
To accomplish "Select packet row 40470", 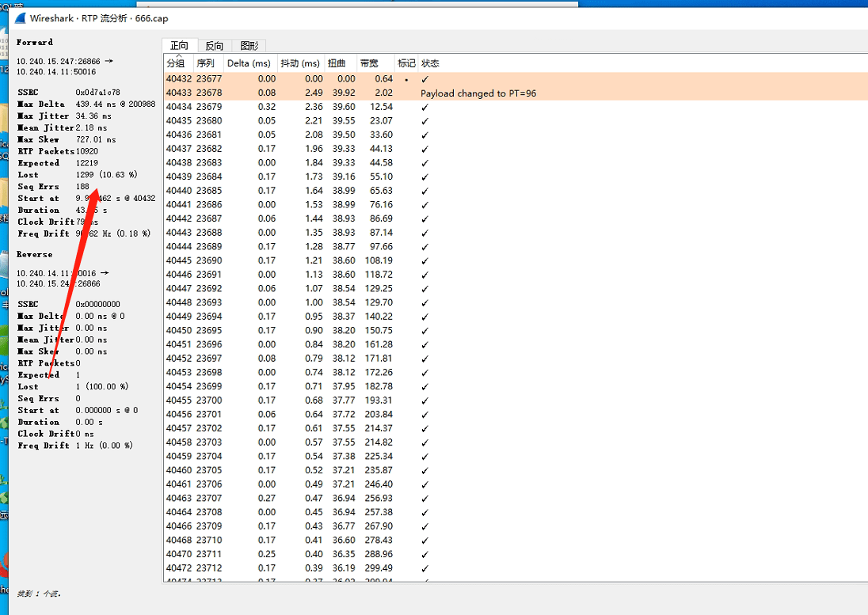I will tap(516, 554).
